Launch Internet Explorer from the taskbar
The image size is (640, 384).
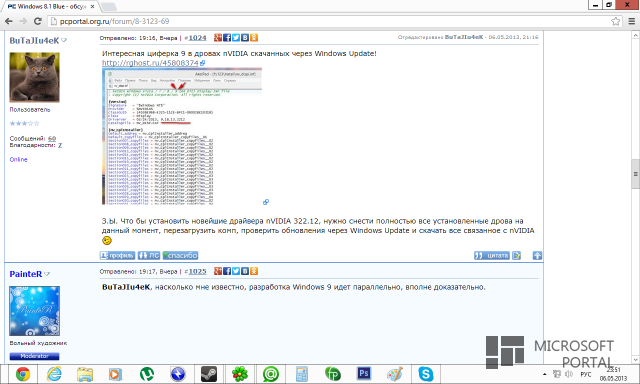(x=54, y=374)
